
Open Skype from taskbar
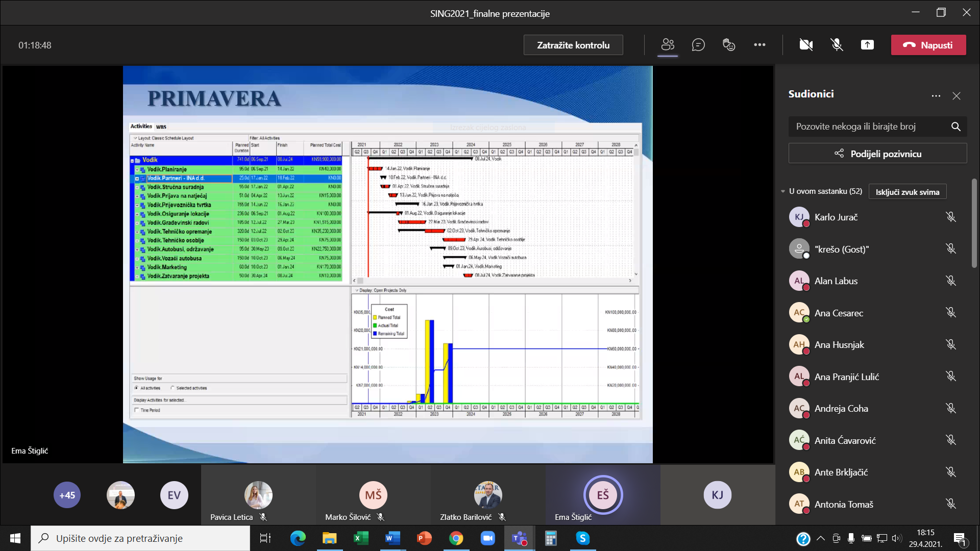(x=582, y=538)
